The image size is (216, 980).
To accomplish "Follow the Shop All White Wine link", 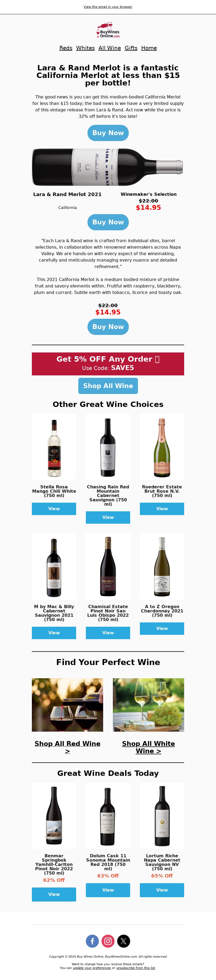I will pos(148,747).
